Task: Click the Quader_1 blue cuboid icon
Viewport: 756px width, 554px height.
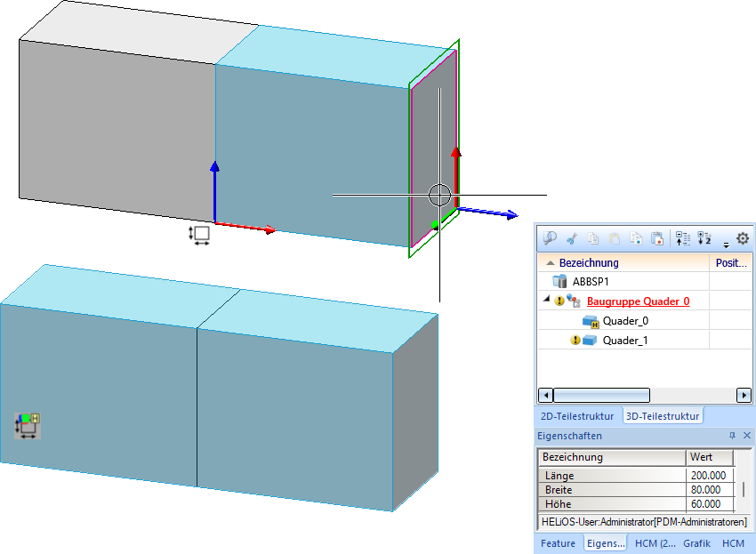Action: 590,341
